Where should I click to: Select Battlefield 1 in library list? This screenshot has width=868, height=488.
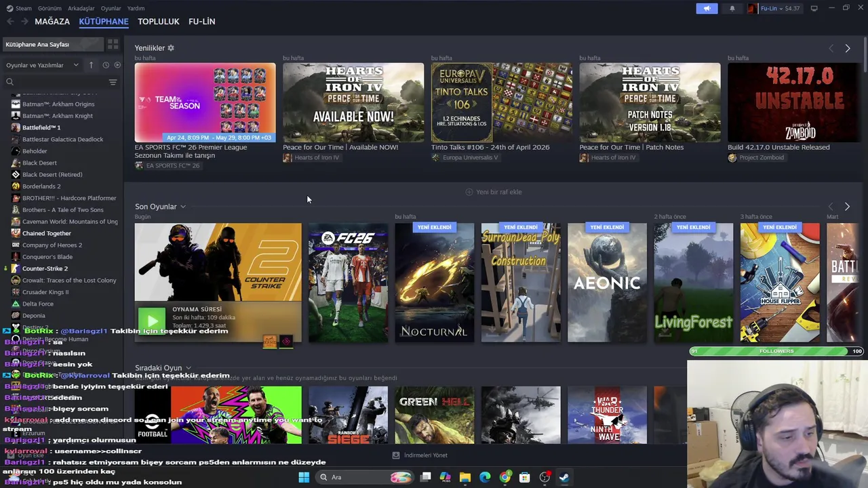coord(41,127)
